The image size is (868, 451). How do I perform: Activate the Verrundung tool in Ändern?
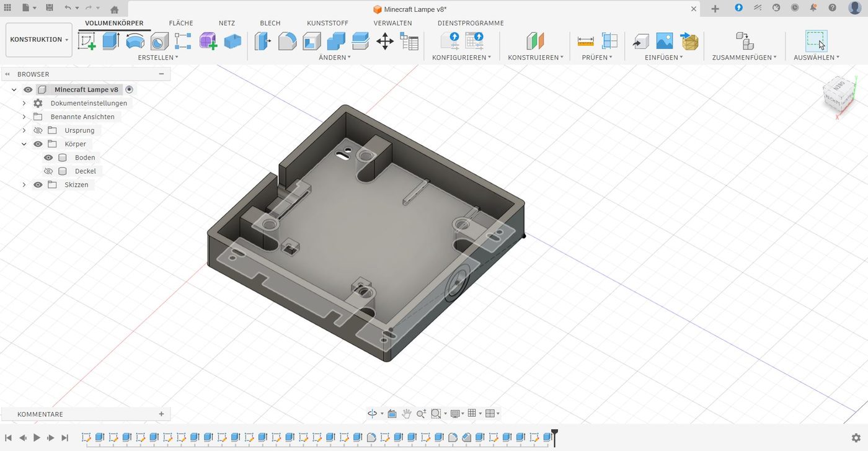point(286,41)
